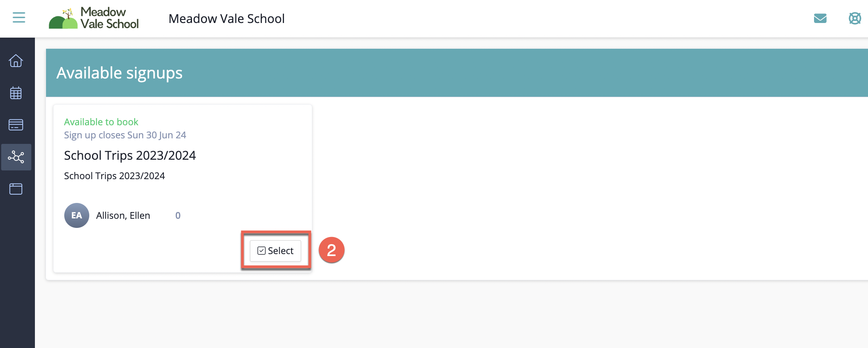868x348 pixels.
Task: Click the Meadow Vale School logo
Action: click(94, 18)
